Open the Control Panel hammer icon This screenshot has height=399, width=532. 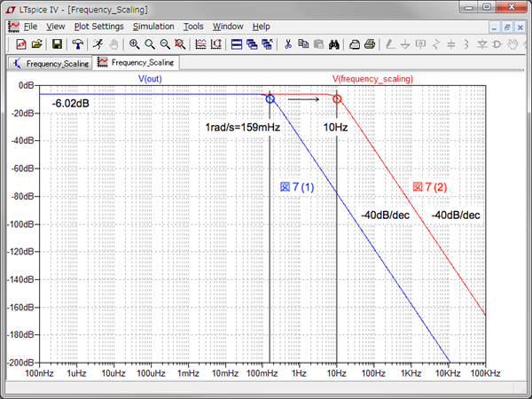78,43
